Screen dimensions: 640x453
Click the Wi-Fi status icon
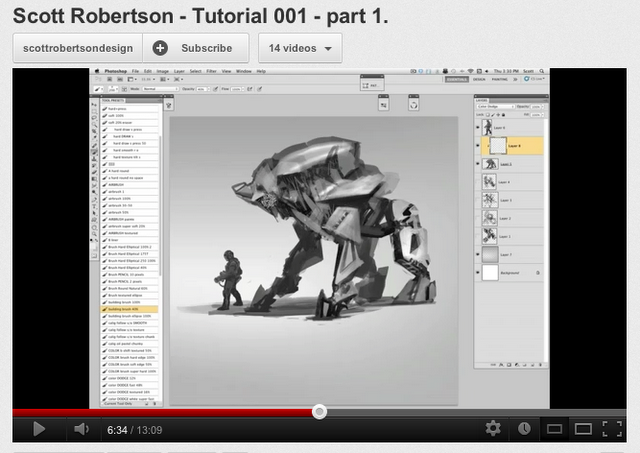point(470,71)
